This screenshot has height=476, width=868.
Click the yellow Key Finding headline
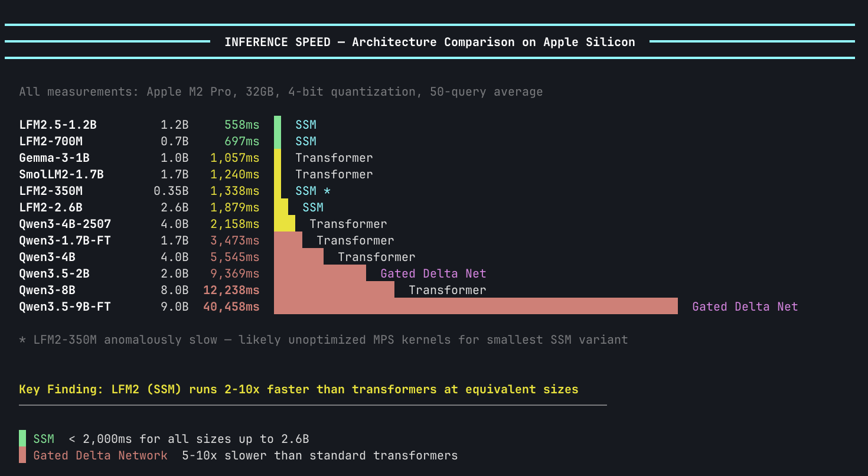[x=299, y=389]
